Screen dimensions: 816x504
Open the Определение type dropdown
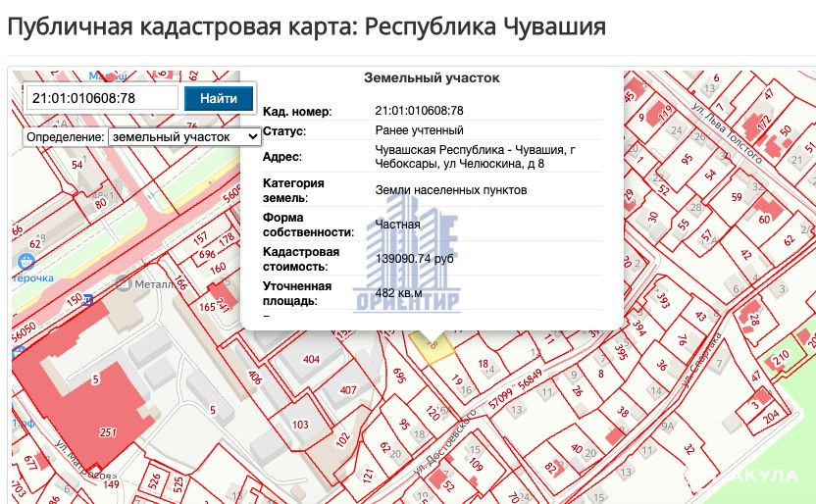point(184,137)
